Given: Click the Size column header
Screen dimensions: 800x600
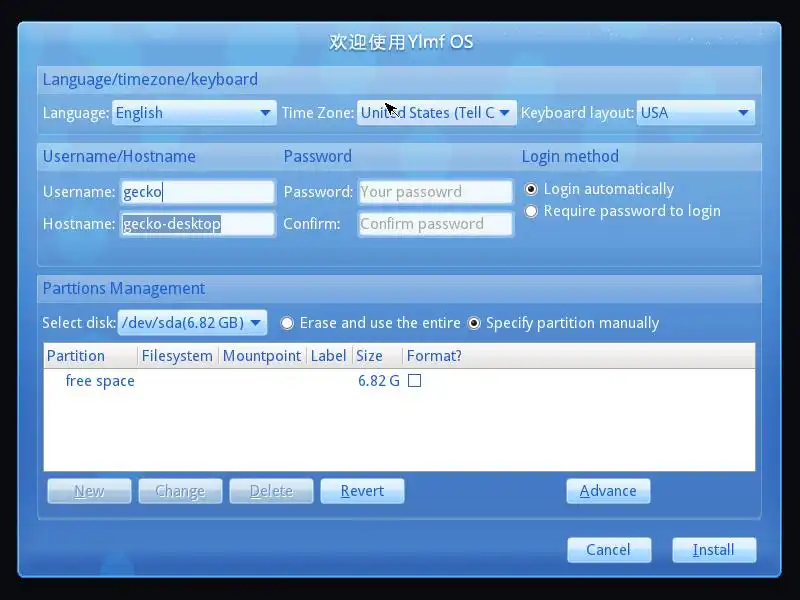Looking at the screenshot, I should pos(377,356).
